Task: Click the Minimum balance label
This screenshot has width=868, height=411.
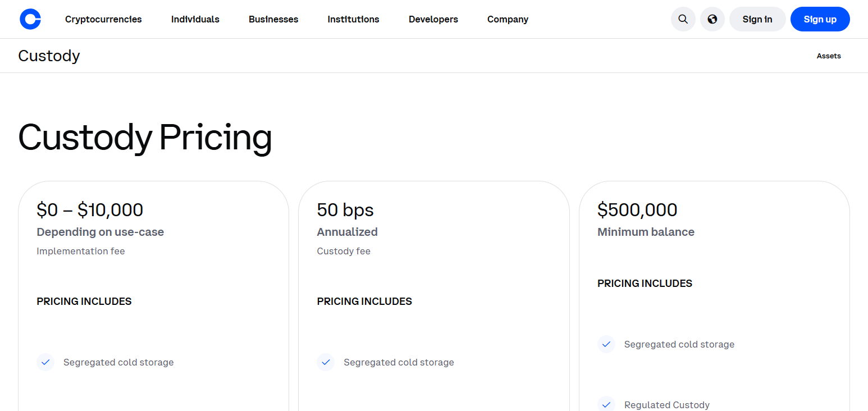Action: point(646,232)
